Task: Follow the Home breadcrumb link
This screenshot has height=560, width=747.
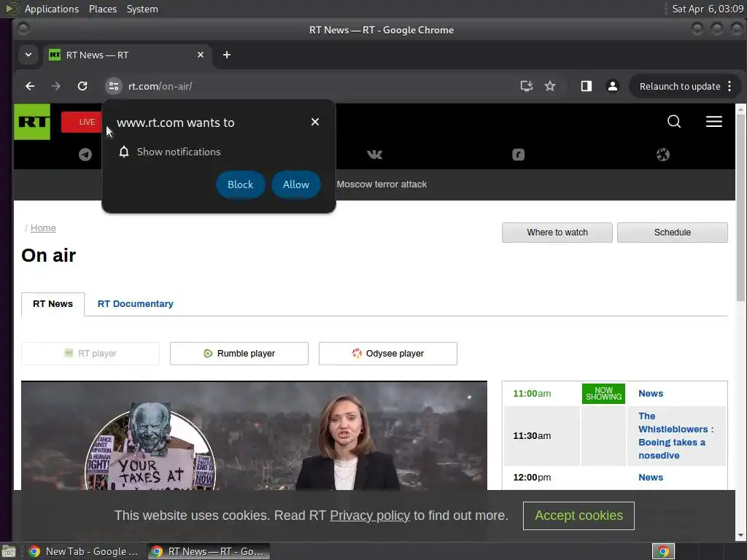Action: point(43,228)
